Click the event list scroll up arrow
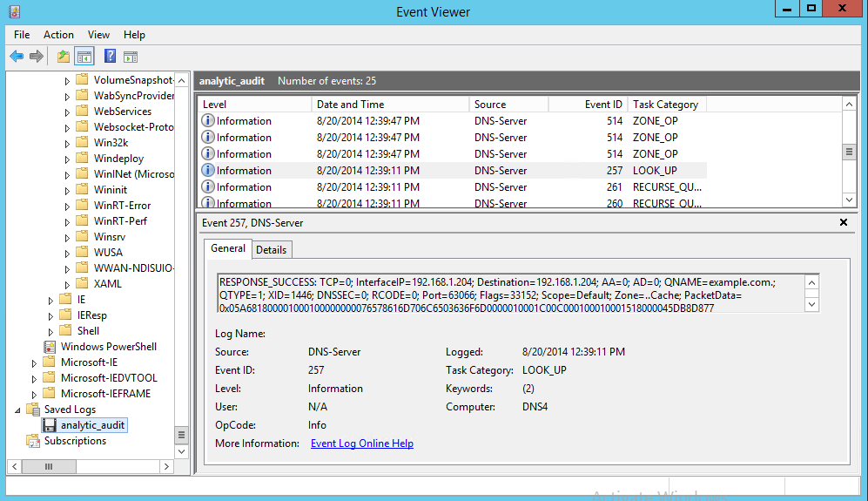The height and width of the screenshot is (501, 868). click(849, 105)
